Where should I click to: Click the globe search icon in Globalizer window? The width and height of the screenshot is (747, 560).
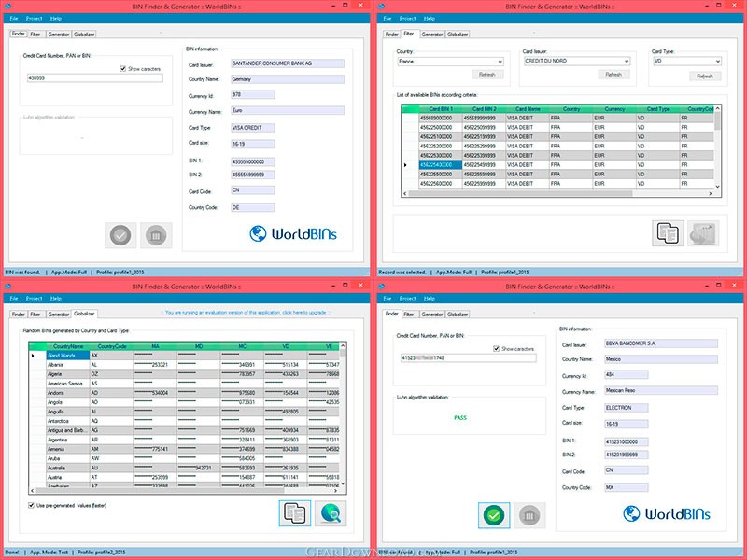click(331, 512)
